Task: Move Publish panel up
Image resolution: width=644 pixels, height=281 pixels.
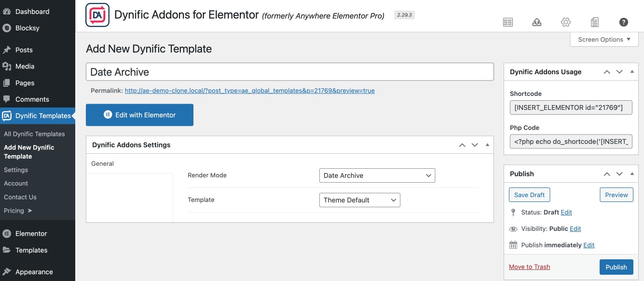Action: click(x=607, y=174)
